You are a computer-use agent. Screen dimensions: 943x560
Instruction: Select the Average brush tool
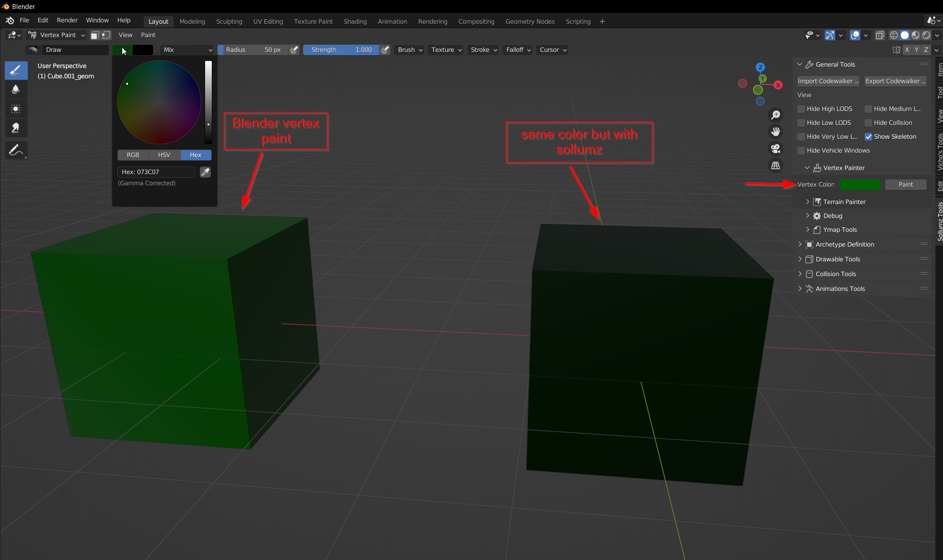coord(16,108)
